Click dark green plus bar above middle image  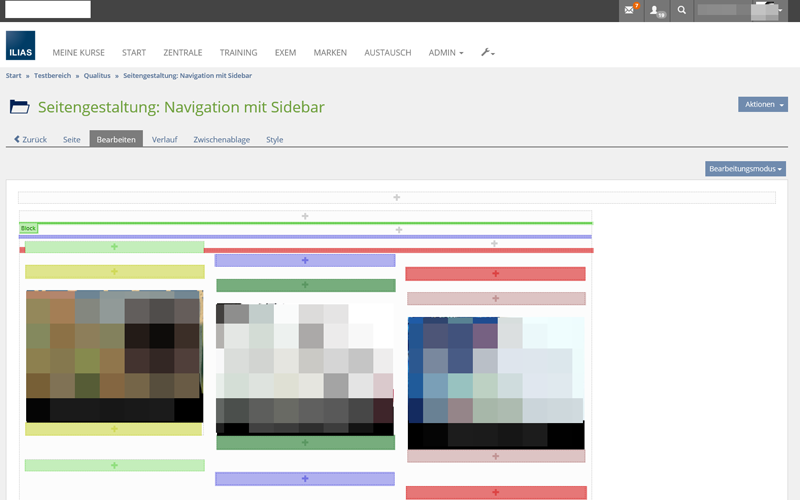305,286
